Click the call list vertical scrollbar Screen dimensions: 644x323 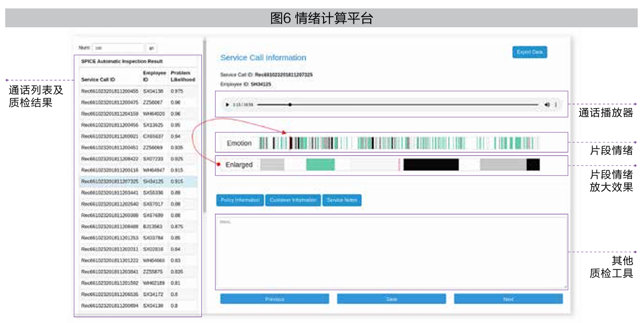pyautogui.click(x=204, y=126)
